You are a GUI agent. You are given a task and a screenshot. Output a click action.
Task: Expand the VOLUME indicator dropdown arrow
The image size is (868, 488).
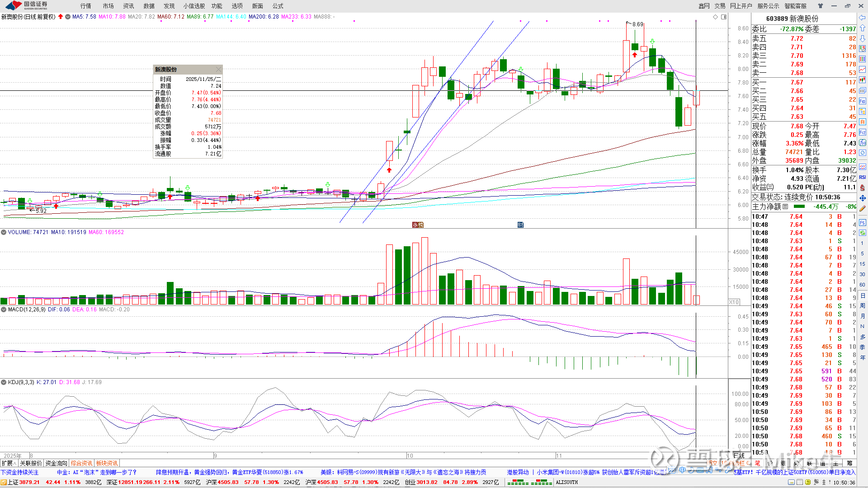coord(4,232)
